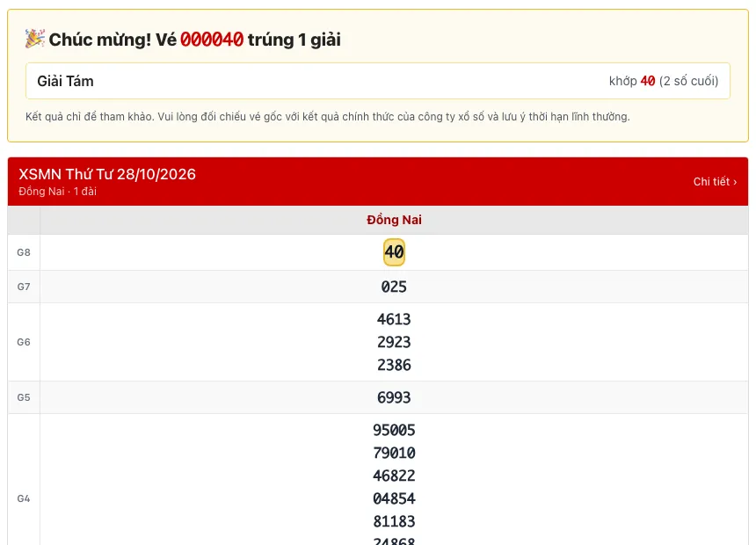756x545 pixels.
Task: Click the Kết quả chỉ để tham khảo disclaimer
Action: [328, 117]
